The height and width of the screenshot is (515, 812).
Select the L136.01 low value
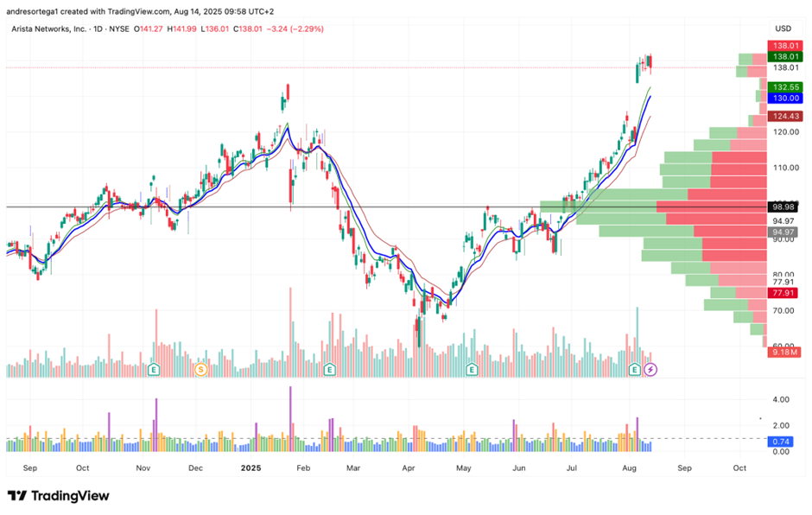click(x=214, y=29)
